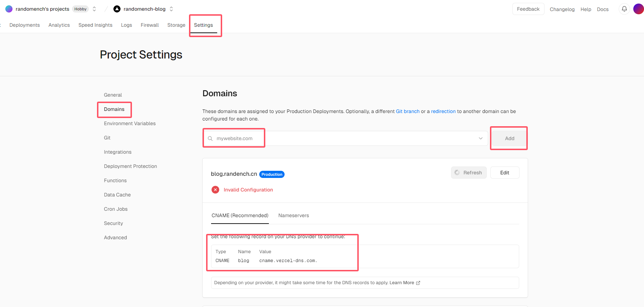Click the randomench-blog project triangle logo
The width and height of the screenshot is (644, 307).
click(x=117, y=9)
